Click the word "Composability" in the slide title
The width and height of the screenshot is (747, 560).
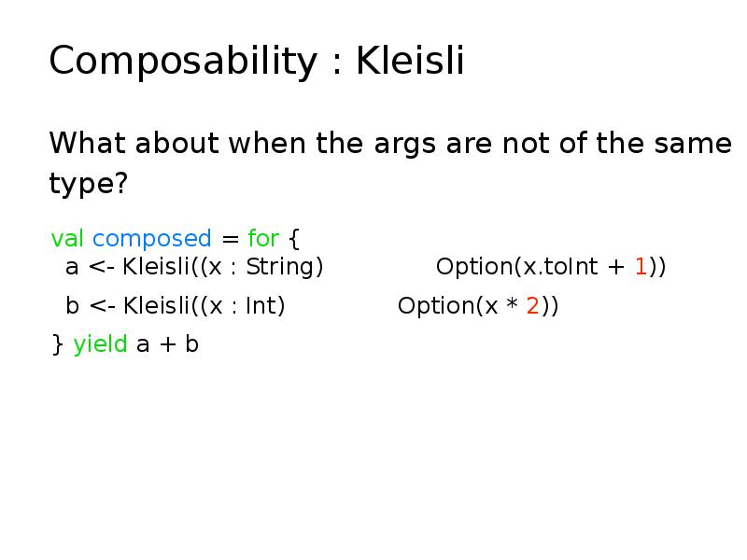click(x=183, y=63)
